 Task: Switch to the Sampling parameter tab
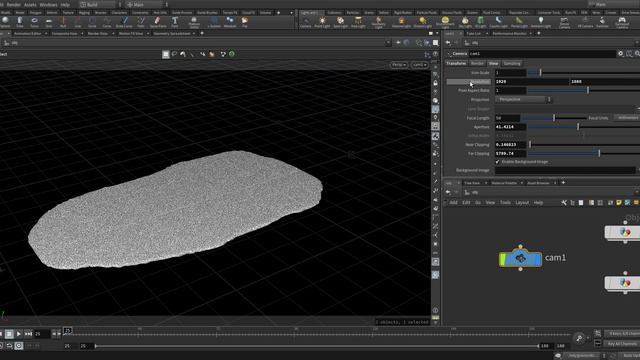(x=512, y=63)
